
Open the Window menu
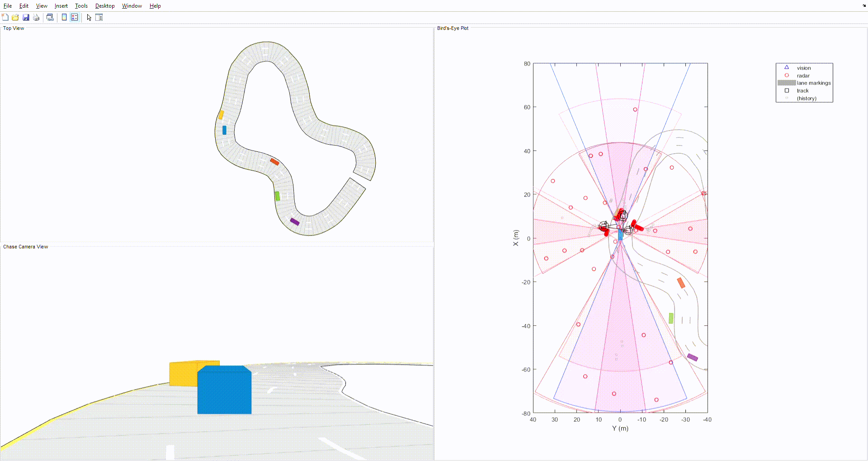coord(132,6)
